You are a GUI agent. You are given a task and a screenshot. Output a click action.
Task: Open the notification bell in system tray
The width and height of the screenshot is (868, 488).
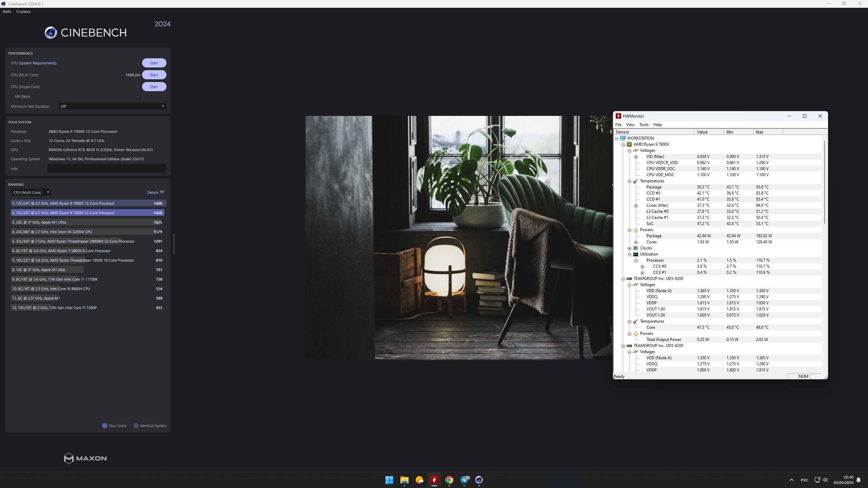coord(858,480)
